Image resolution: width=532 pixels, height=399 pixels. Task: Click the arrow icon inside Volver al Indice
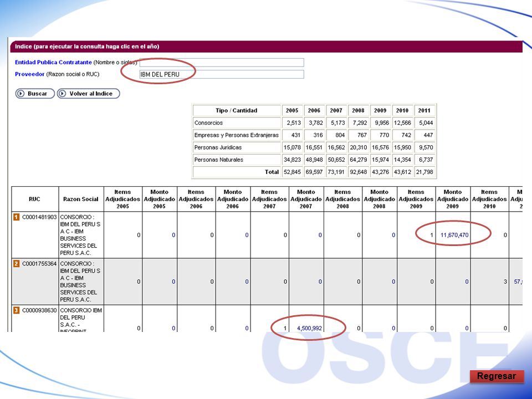coord(62,94)
